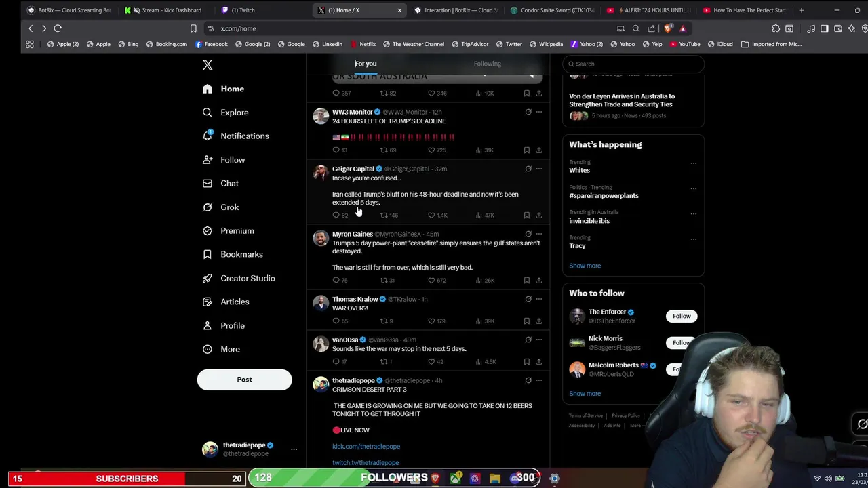Bookmark the WW3 Monitor post

[526, 150]
